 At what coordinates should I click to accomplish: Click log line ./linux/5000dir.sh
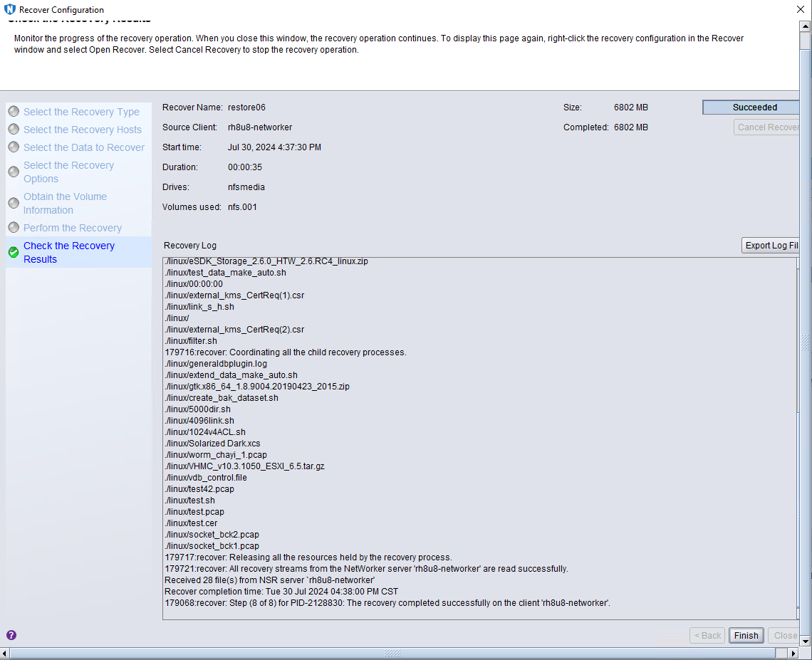tap(198, 409)
